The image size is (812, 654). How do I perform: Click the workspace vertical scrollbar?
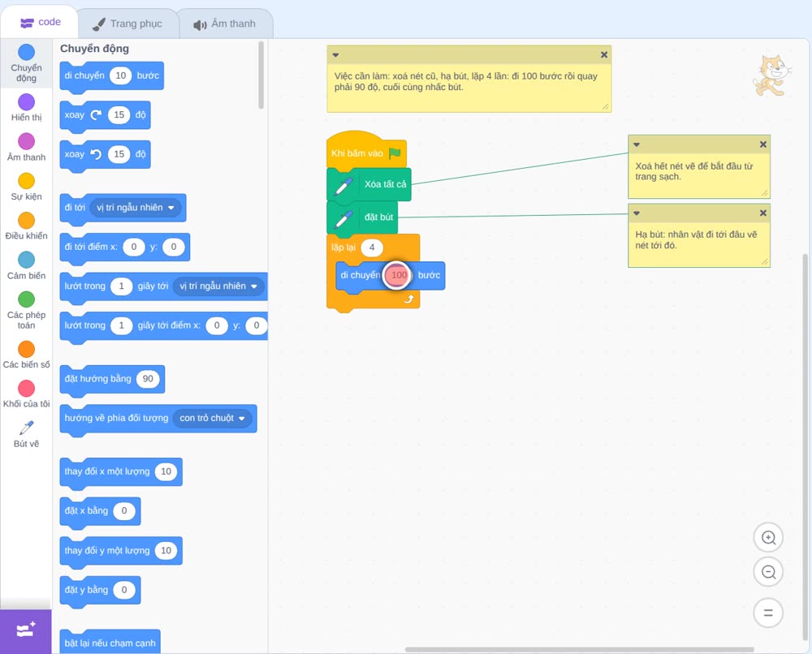click(804, 446)
